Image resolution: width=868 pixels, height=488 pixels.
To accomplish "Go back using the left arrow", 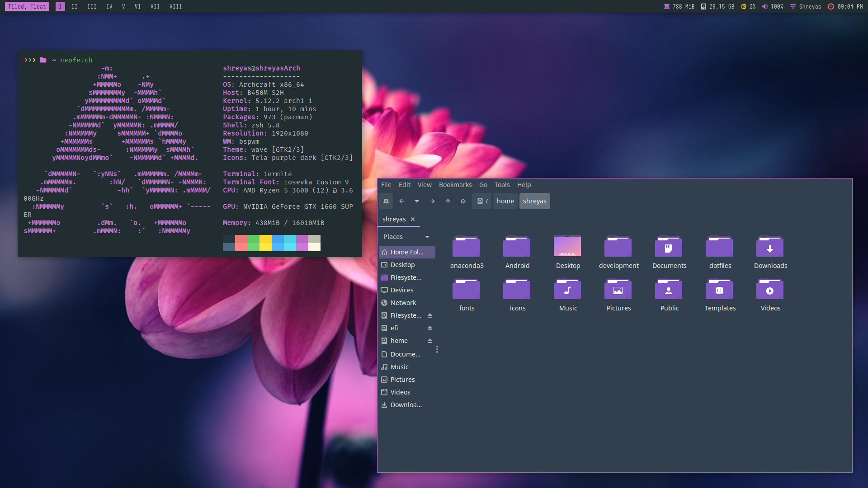I will click(401, 201).
